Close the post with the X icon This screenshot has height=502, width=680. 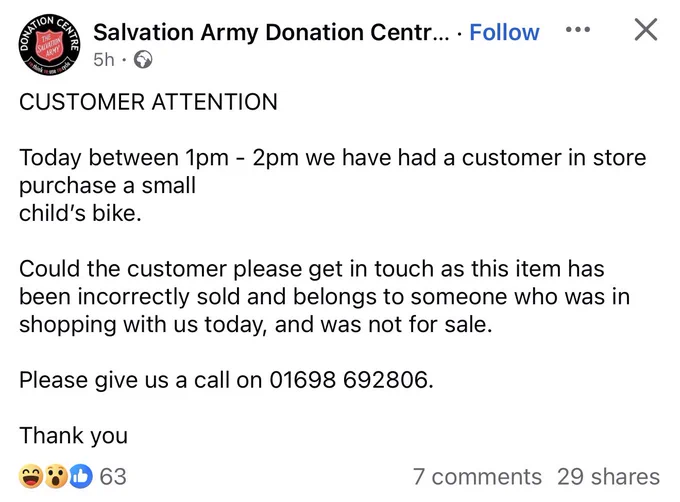click(646, 29)
